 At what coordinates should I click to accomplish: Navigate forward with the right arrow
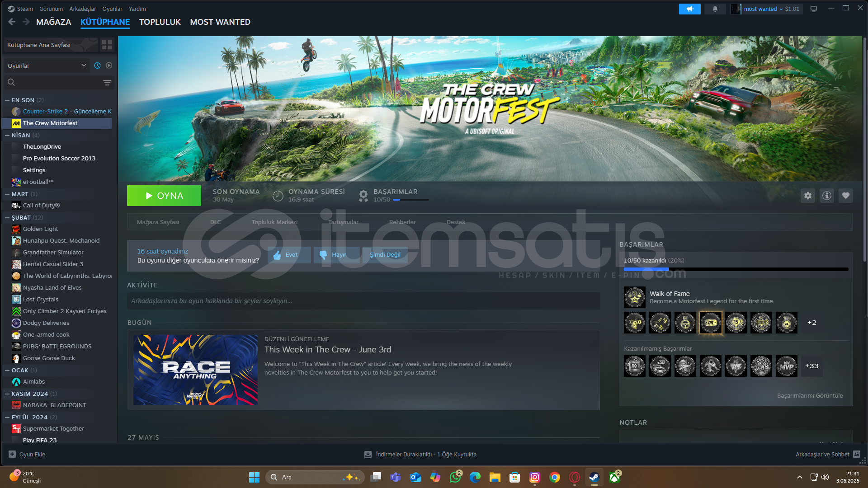tap(26, 22)
